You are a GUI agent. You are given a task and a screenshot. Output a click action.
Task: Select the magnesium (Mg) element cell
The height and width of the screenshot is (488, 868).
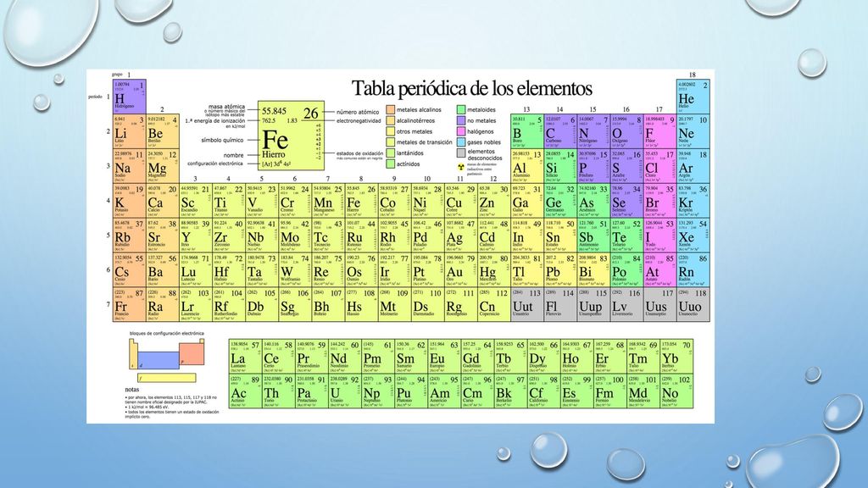click(x=163, y=166)
